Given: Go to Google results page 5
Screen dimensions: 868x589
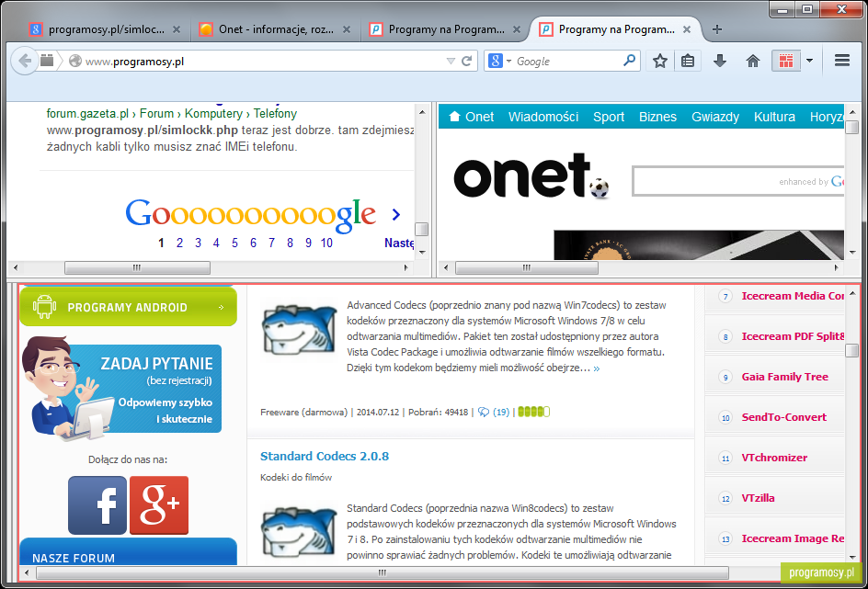Looking at the screenshot, I should [234, 243].
